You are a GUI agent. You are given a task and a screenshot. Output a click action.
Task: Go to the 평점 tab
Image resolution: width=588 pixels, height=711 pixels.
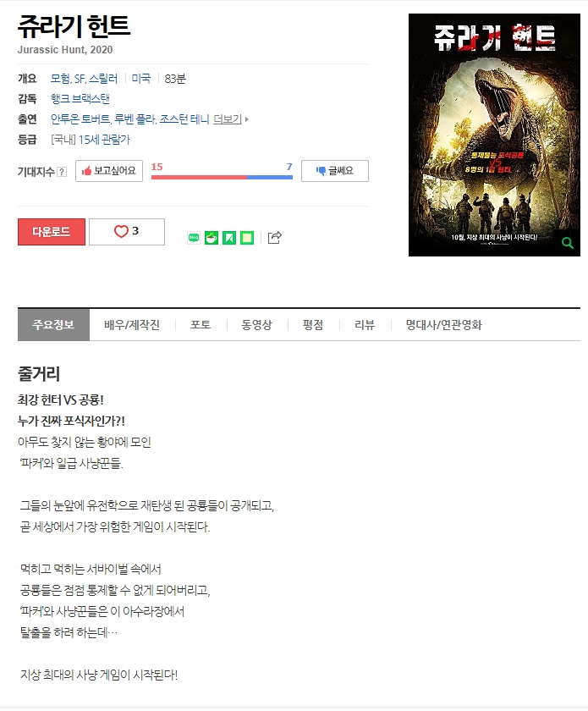[x=313, y=325]
